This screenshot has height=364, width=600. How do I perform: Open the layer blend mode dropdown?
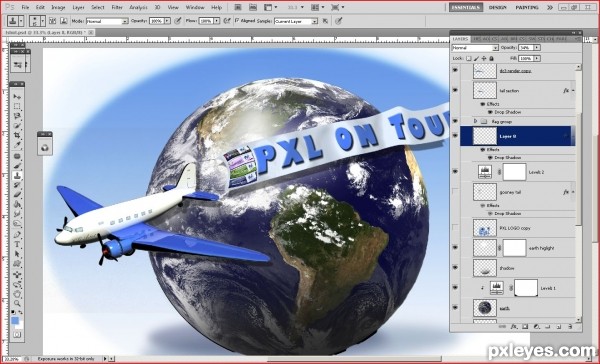pos(475,48)
